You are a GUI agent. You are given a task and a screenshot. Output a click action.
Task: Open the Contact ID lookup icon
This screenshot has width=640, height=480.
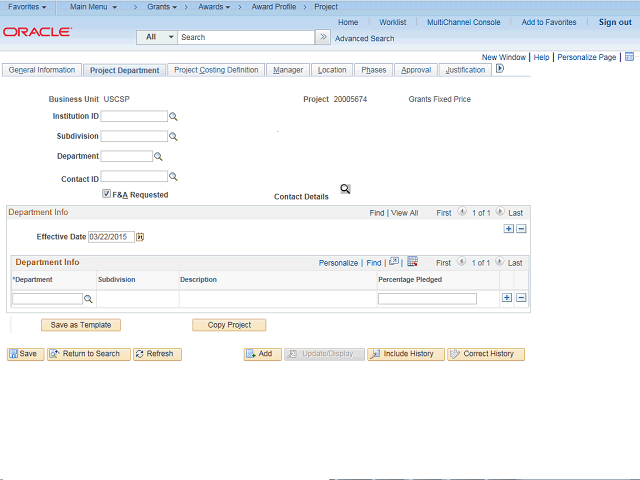click(x=173, y=177)
